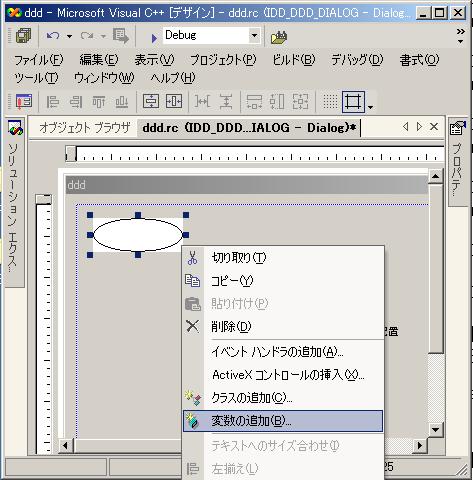Click the Save All toolbar icon
Screen dimensions: 473x480
click(x=23, y=36)
